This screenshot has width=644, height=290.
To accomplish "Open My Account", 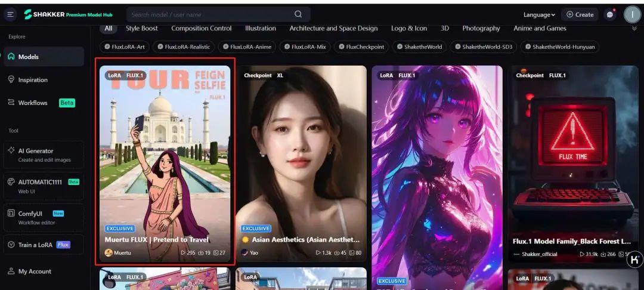I will pos(44,272).
